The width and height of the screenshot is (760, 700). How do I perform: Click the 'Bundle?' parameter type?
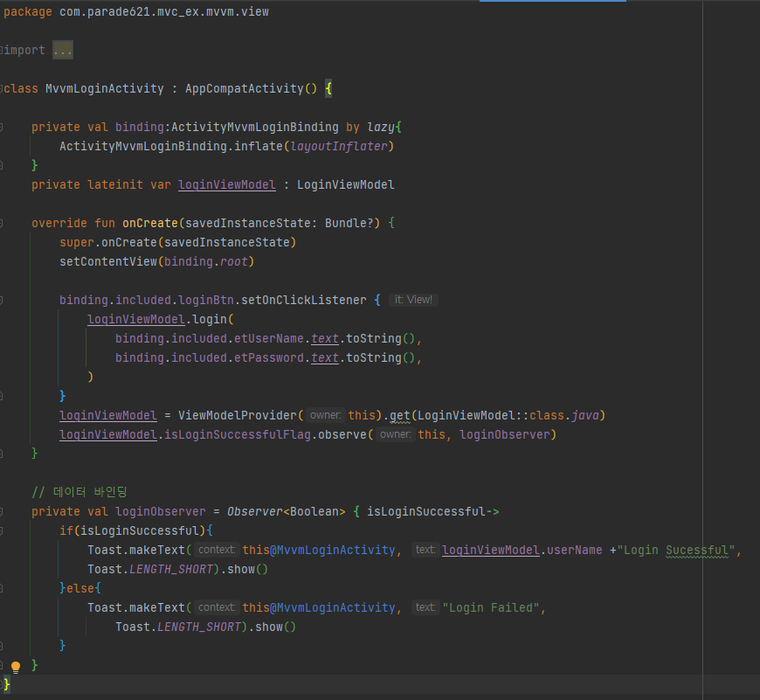click(x=349, y=223)
